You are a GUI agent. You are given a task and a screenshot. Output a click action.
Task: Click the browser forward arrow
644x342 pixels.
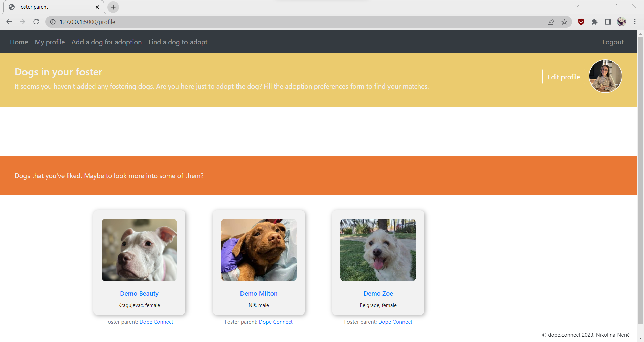tap(22, 22)
